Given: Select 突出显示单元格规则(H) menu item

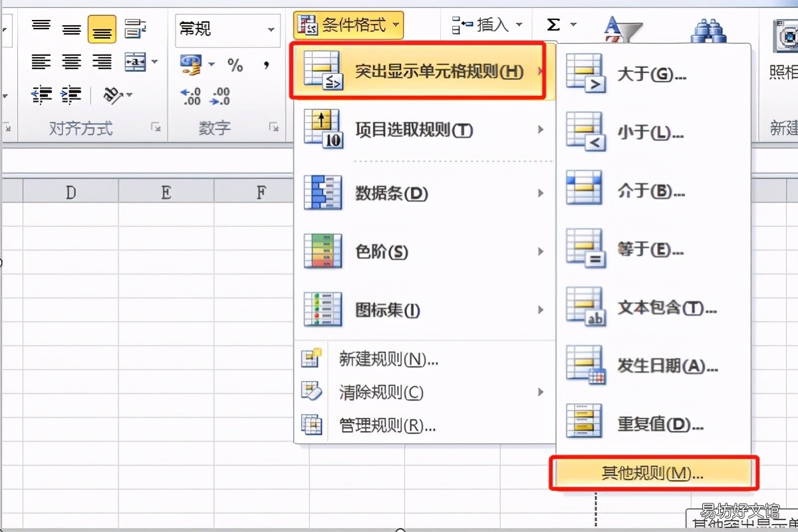Looking at the screenshot, I should tap(423, 71).
